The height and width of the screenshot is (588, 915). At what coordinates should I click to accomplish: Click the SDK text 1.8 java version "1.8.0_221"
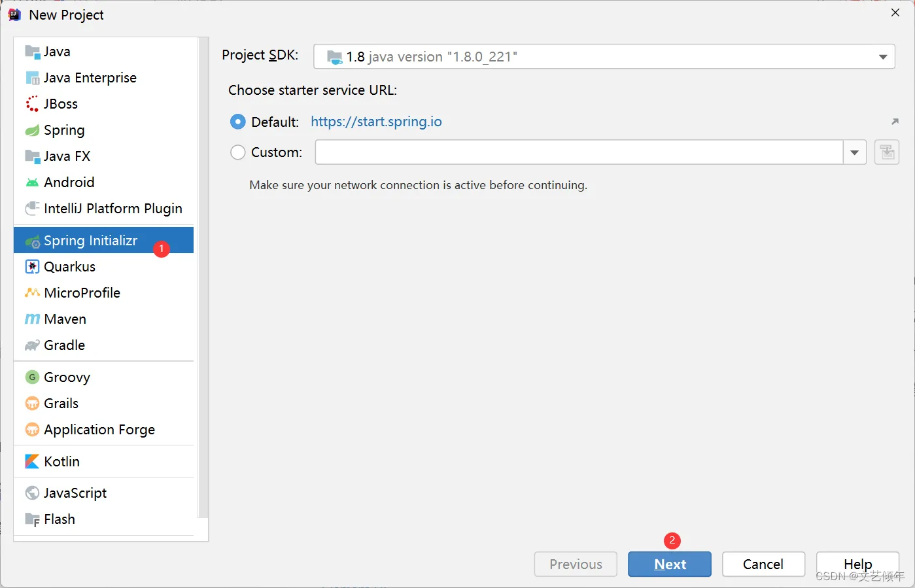(x=432, y=57)
